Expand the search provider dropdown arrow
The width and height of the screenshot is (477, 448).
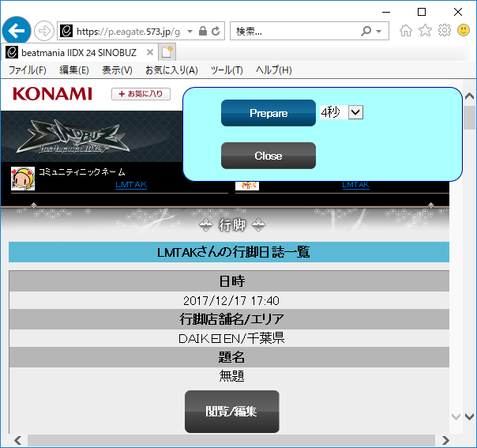pyautogui.click(x=379, y=31)
